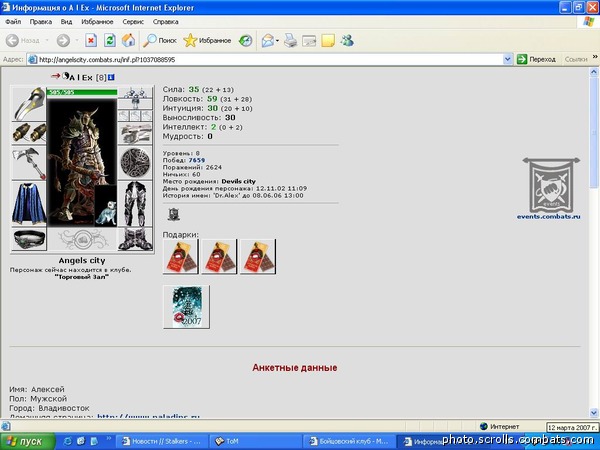Expand the Ссылки links toolbar chevron

tap(595, 57)
